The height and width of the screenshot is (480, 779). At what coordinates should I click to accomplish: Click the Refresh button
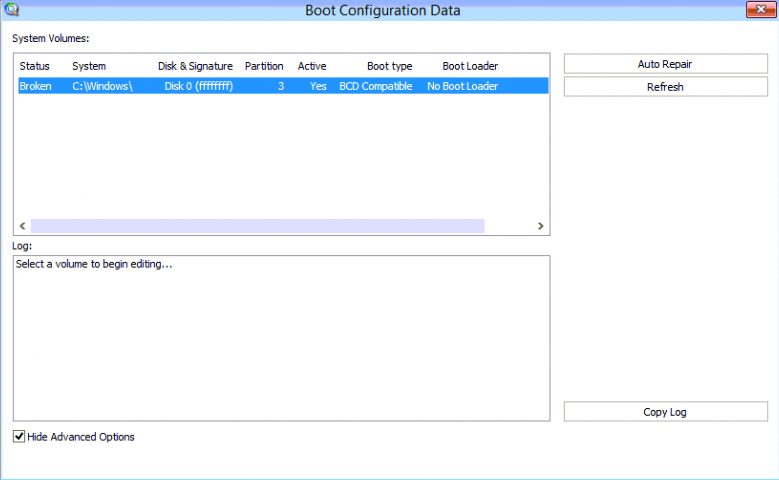click(x=665, y=87)
